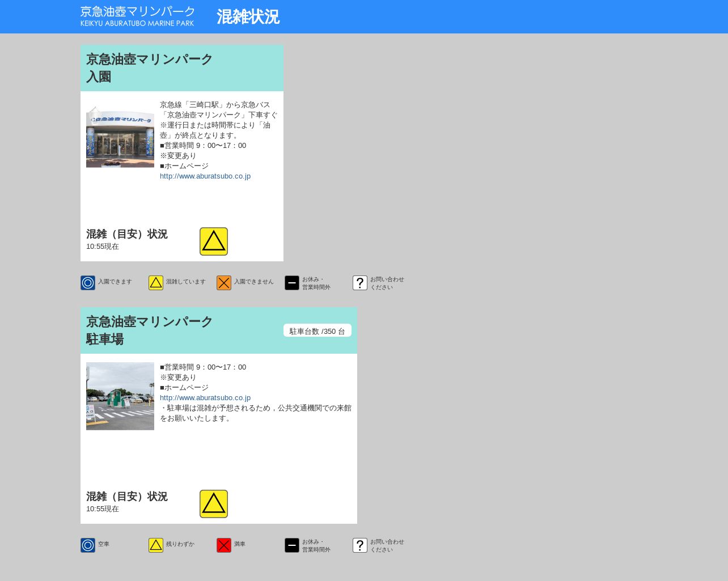The image size is (728, 581).
Task: Click the 京急油壺マリンパーク 駐車場 card heading
Action: coord(149,330)
